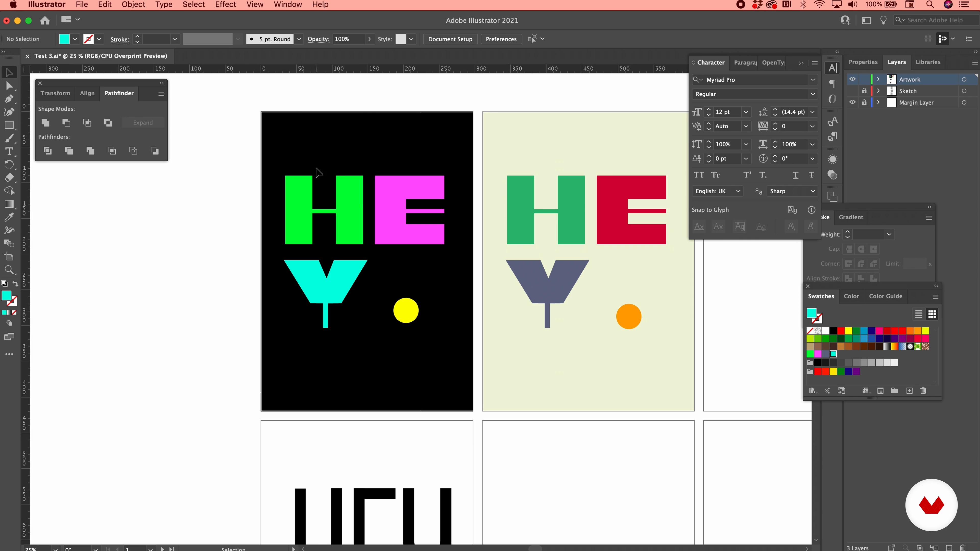Toggle lock on Margin Layer
This screenshot has width=980, height=551.
864,102
